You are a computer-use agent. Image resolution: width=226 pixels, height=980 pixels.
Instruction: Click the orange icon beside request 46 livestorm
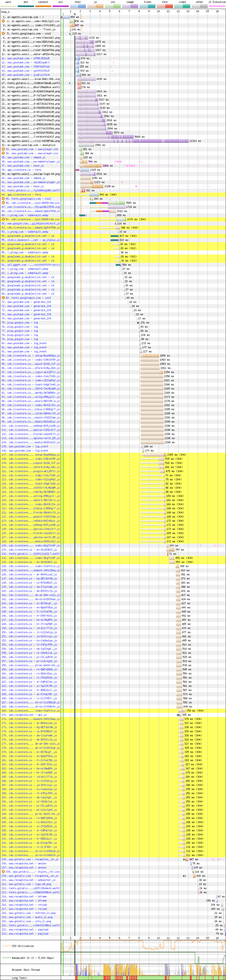[3, 203]
